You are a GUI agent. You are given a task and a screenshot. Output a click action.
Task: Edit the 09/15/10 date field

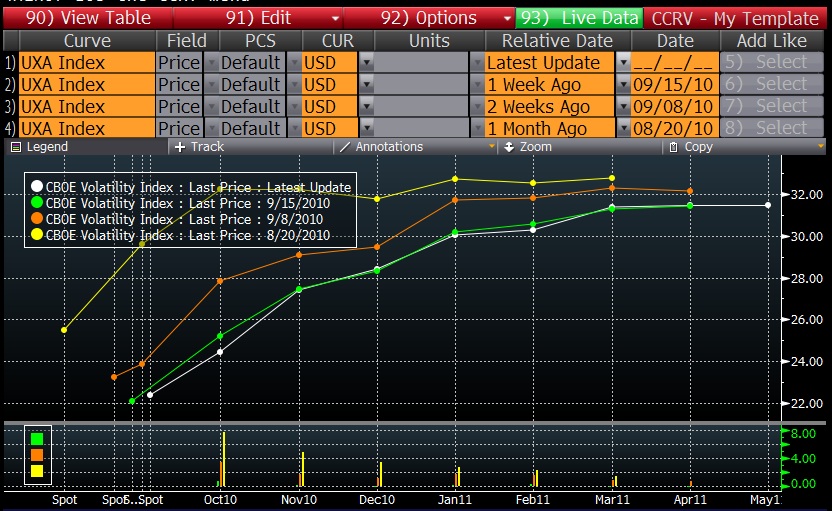[x=674, y=84]
